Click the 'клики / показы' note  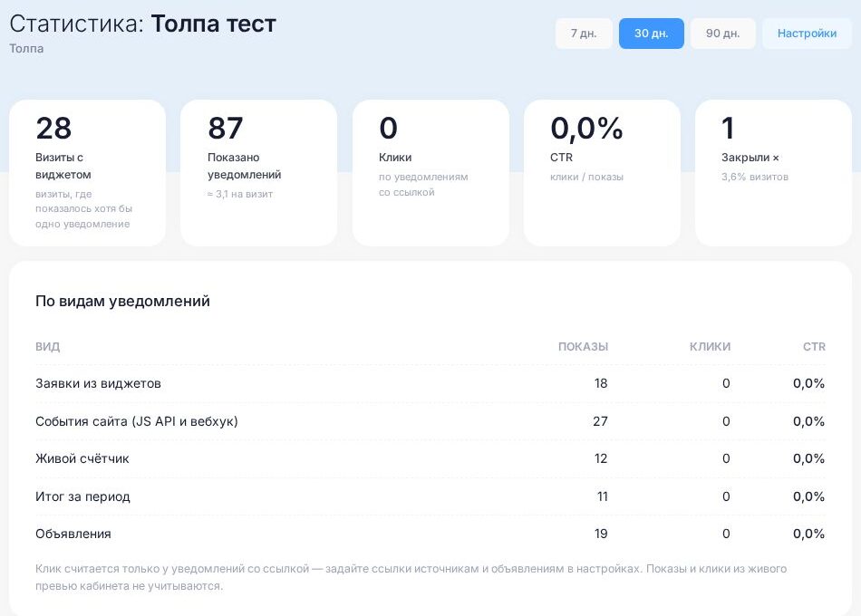pos(586,177)
